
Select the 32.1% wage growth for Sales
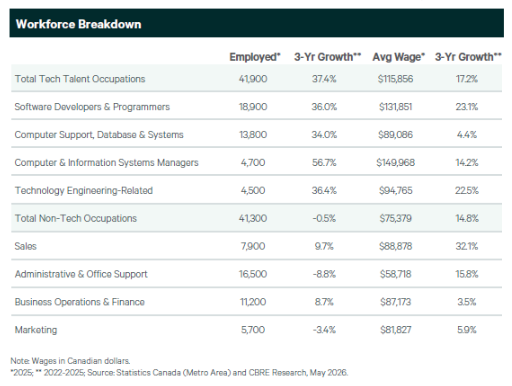[x=467, y=246]
